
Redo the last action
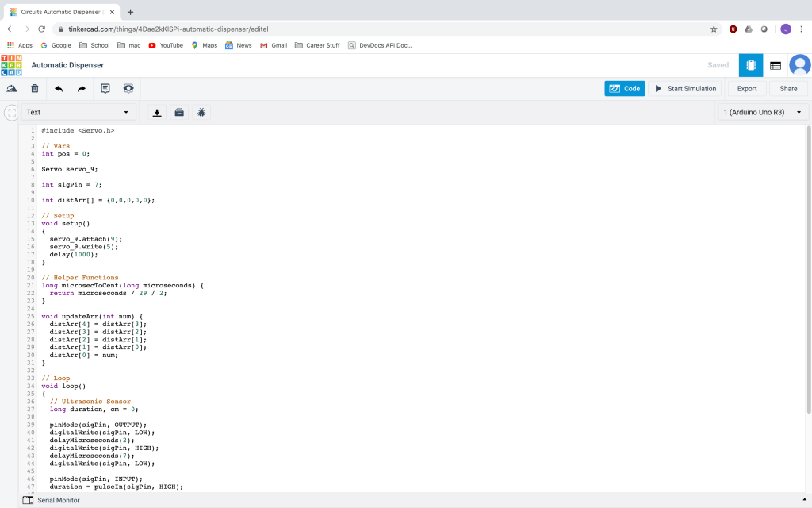[81, 89]
